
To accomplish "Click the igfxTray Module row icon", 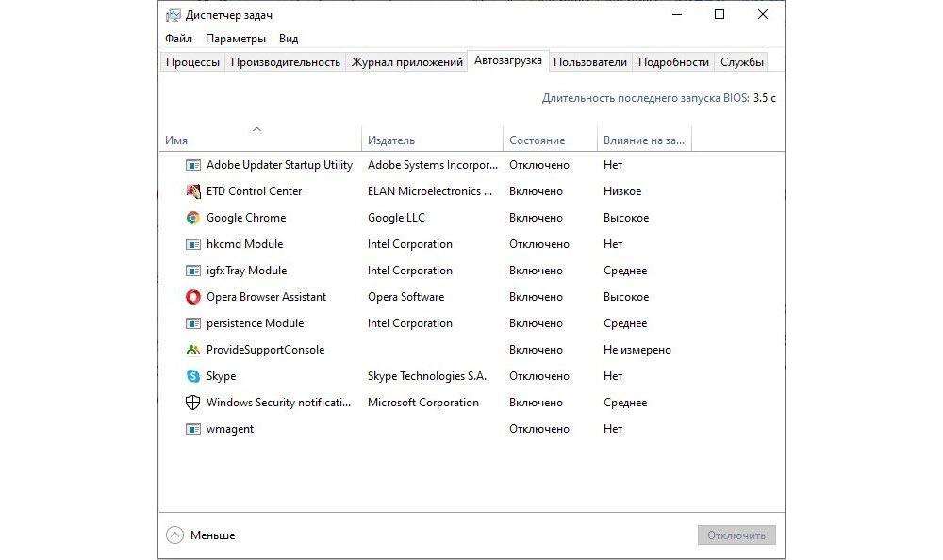I will (x=192, y=271).
